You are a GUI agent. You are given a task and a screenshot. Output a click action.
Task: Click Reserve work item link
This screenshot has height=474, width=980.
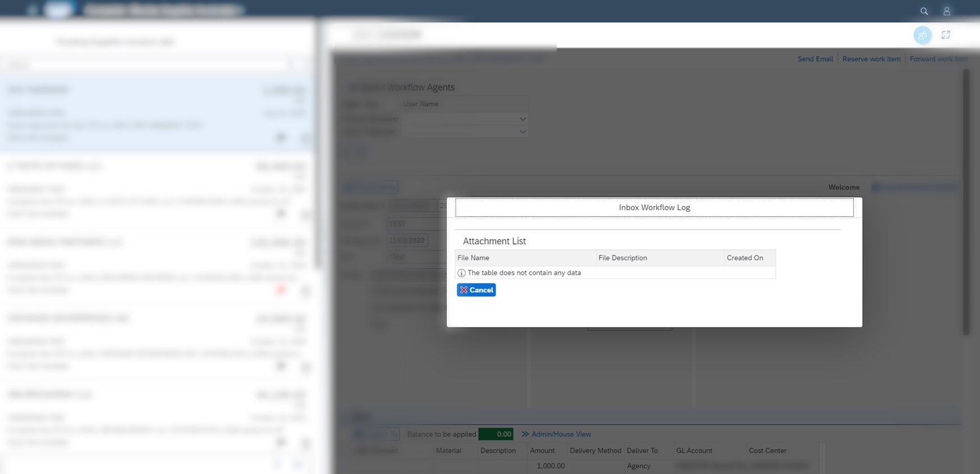click(x=871, y=59)
